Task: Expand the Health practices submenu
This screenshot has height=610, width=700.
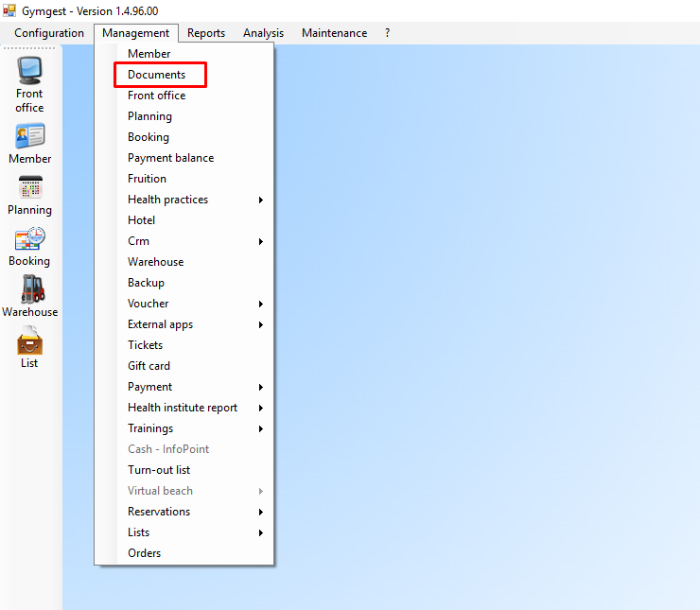Action: coord(184,200)
